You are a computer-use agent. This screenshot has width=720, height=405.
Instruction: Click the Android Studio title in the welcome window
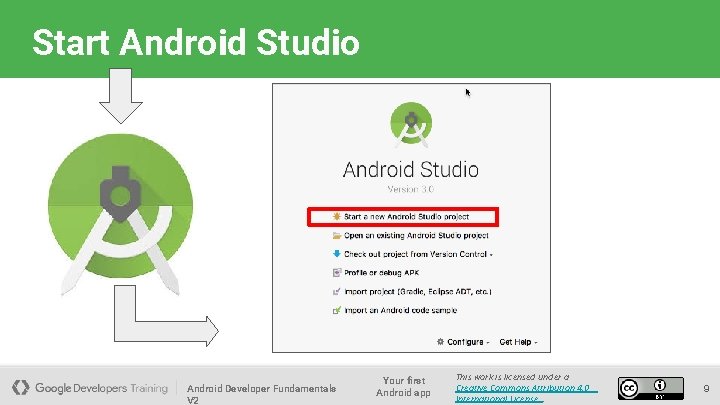click(411, 169)
